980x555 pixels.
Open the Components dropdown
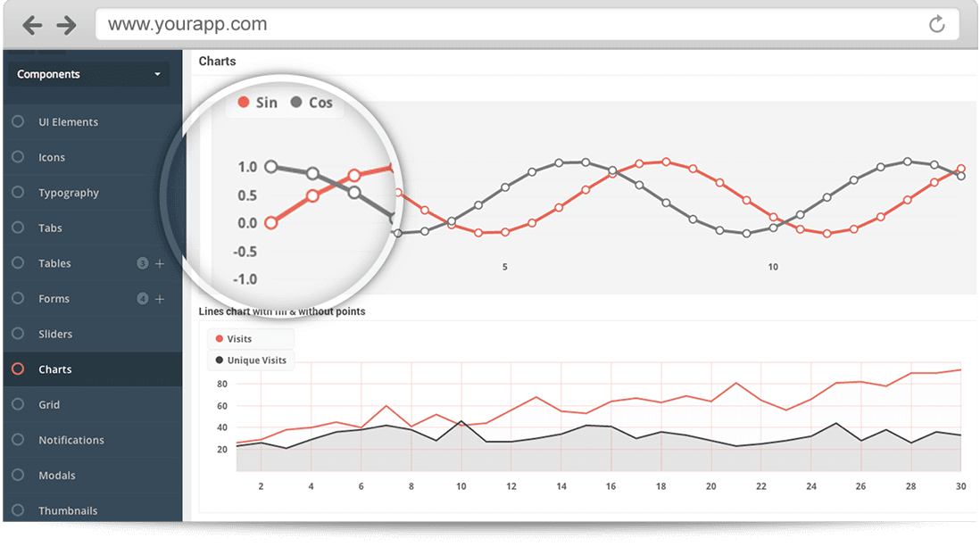click(87, 74)
